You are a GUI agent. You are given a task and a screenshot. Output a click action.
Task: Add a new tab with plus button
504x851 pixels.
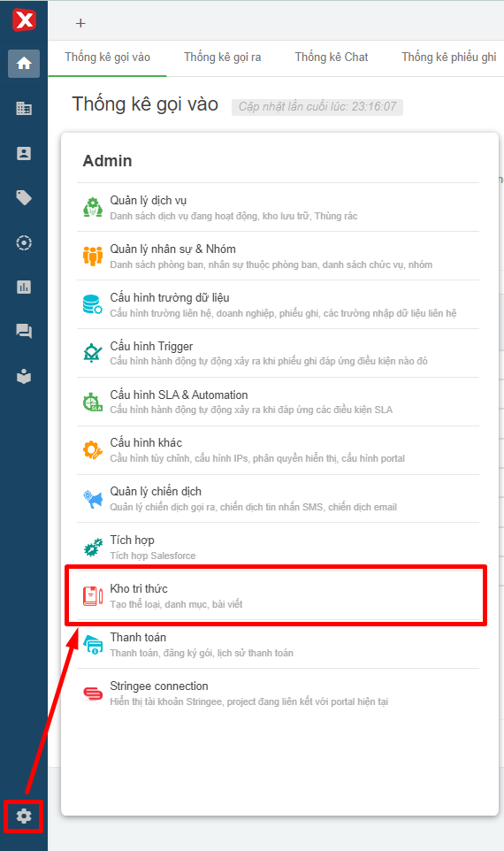[80, 23]
